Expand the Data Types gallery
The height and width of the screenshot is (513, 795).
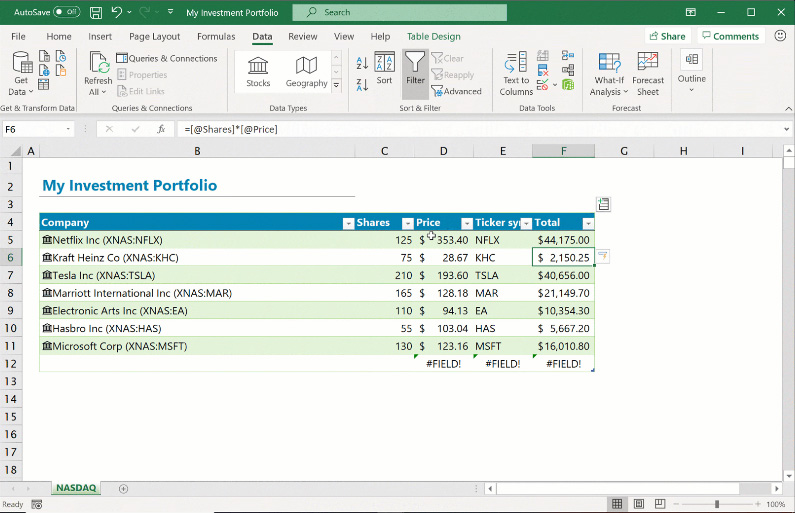[336, 86]
